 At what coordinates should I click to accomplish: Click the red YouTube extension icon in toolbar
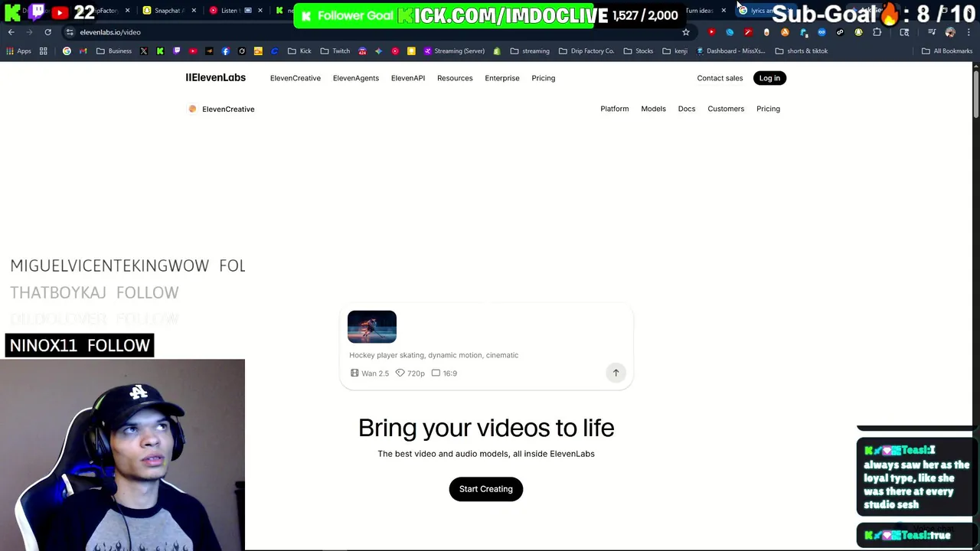[x=711, y=32]
